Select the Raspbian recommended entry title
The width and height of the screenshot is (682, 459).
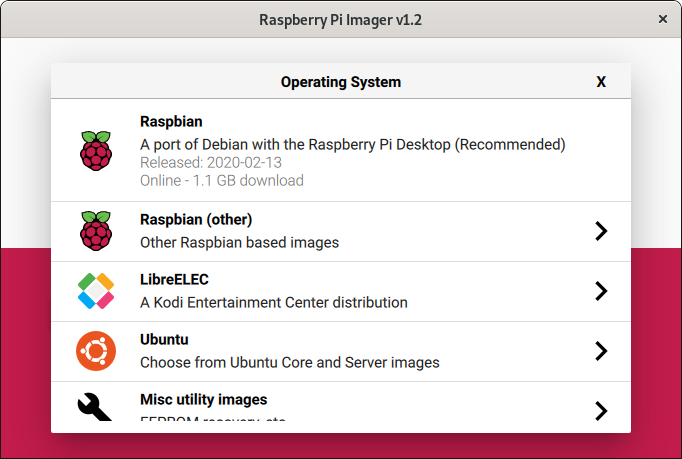point(171,122)
